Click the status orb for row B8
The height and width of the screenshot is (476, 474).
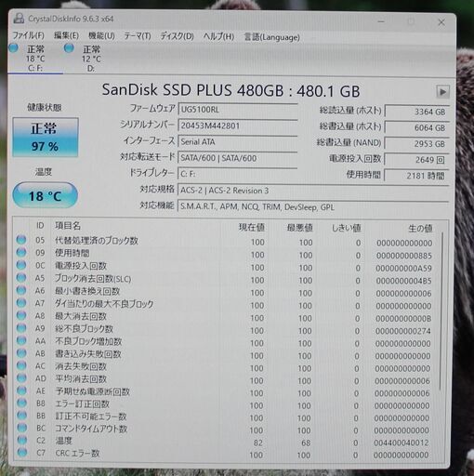[21, 403]
